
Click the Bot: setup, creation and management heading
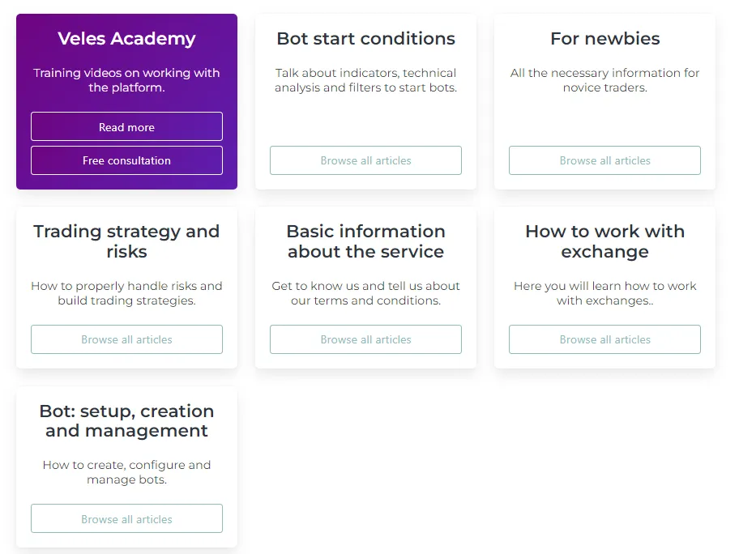(x=126, y=421)
